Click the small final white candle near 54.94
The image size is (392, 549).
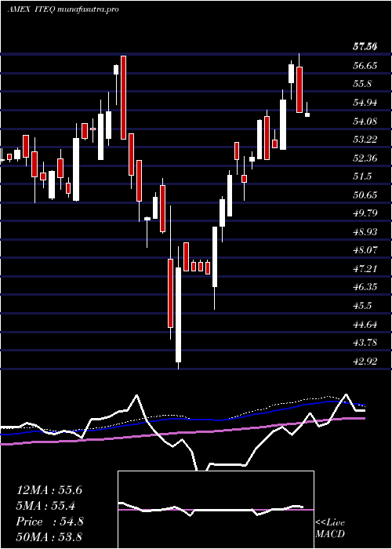pyautogui.click(x=307, y=115)
